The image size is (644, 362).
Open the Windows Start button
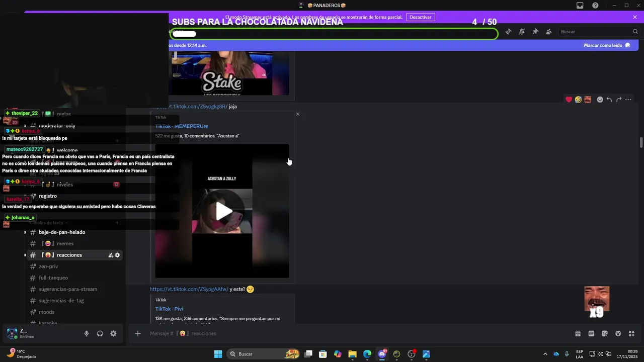[x=218, y=354]
